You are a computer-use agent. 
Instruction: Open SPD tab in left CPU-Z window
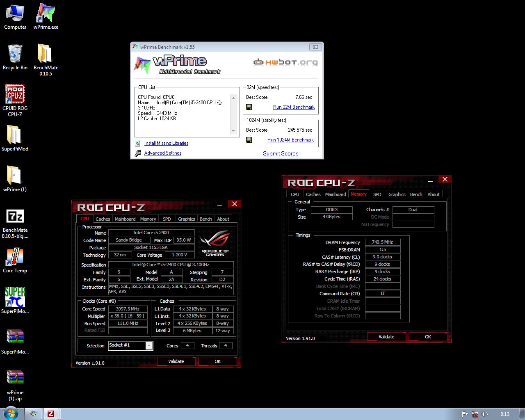[167, 219]
